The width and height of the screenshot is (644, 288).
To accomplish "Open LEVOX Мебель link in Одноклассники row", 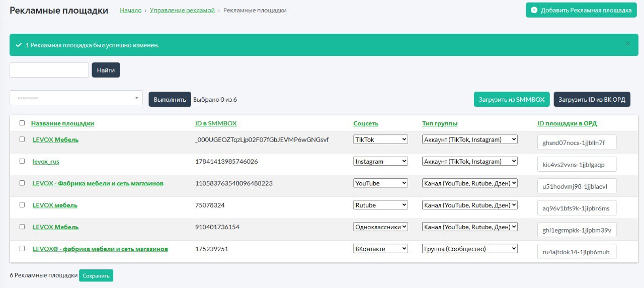I will point(55,227).
